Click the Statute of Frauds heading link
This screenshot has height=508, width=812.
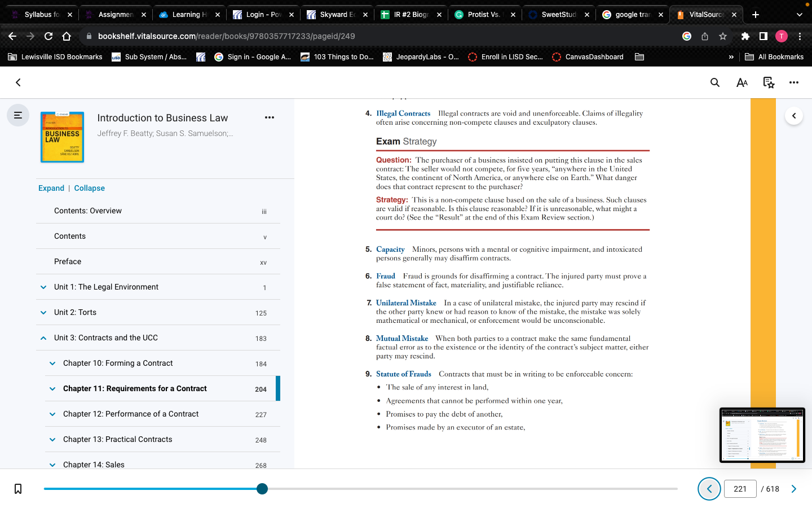click(404, 374)
